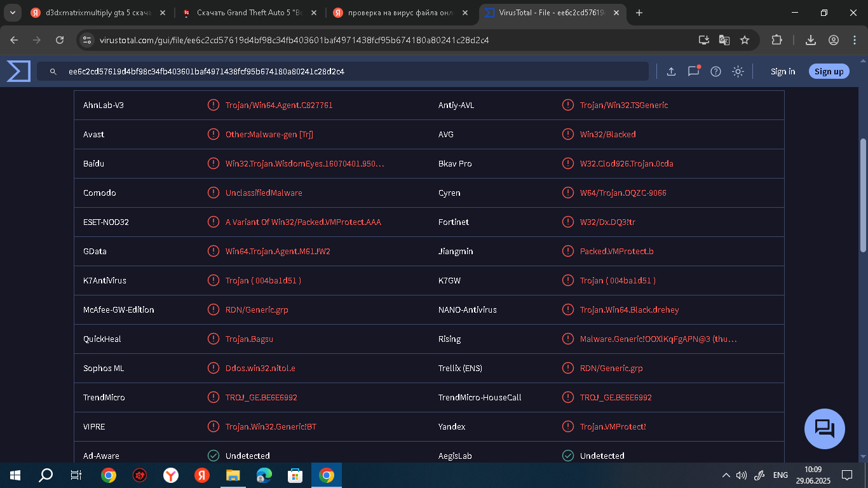Screen dimensions: 868x488
Task: Open the floating chat bubble button
Action: (824, 429)
